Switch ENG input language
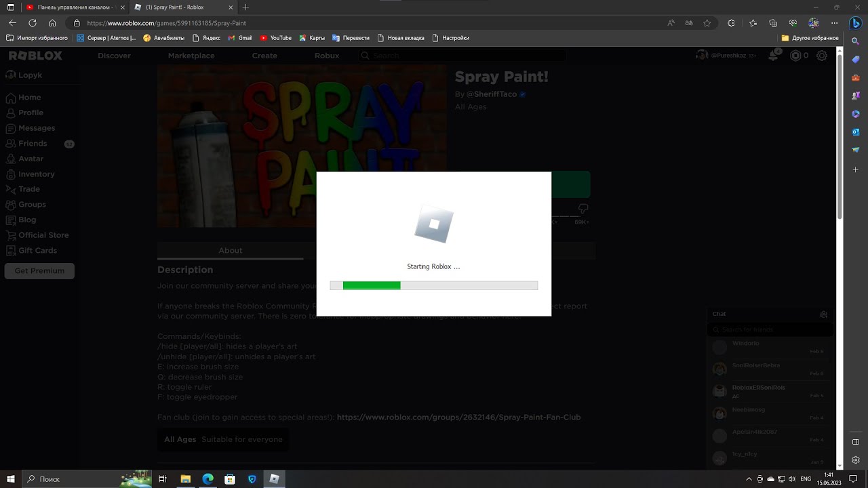 [x=806, y=479]
